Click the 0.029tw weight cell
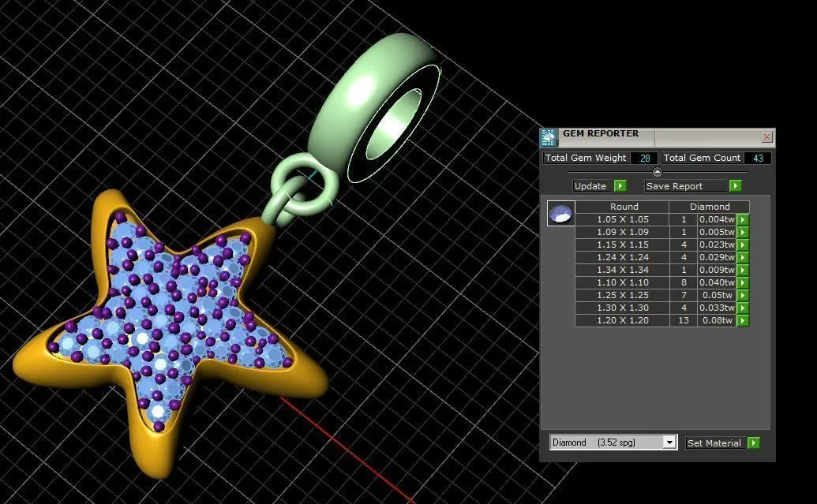This screenshot has width=817, height=504. (717, 257)
